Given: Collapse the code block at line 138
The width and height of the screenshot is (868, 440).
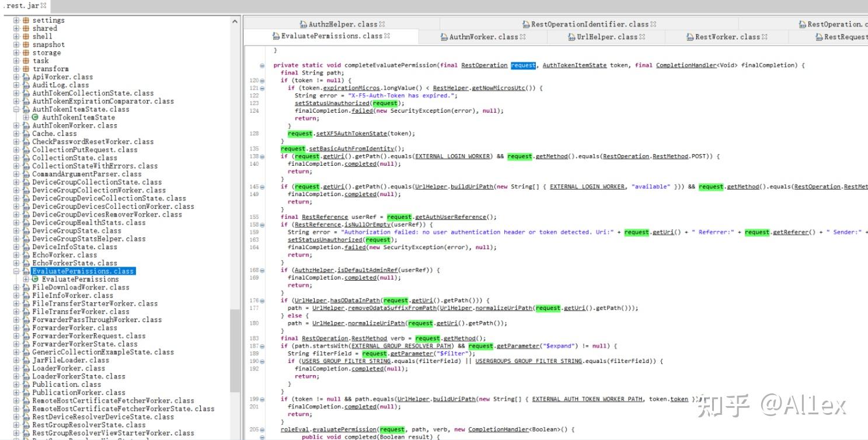Looking at the screenshot, I should point(262,156).
